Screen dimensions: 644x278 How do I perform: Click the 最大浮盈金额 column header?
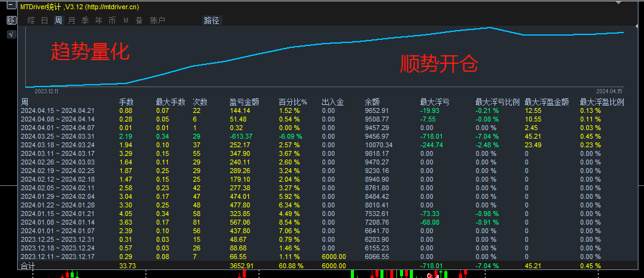click(547, 102)
